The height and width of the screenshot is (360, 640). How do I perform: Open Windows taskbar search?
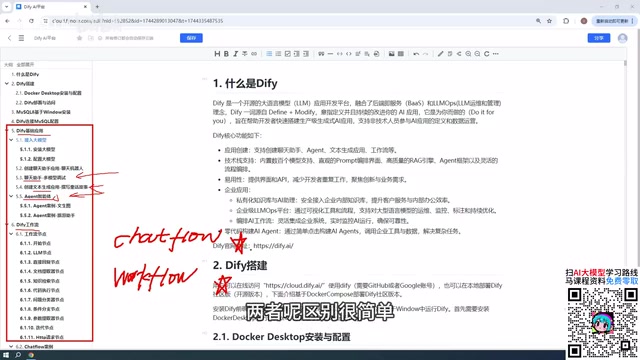pos(18,355)
